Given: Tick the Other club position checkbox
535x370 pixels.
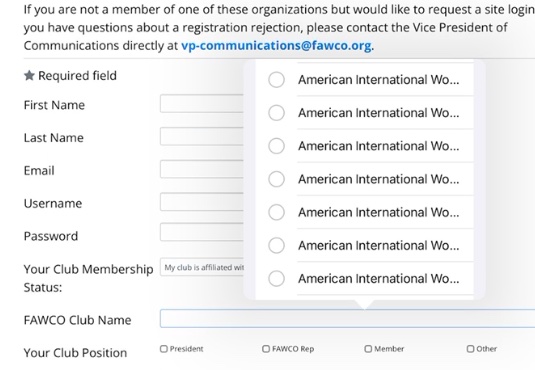Looking at the screenshot, I should (471, 349).
